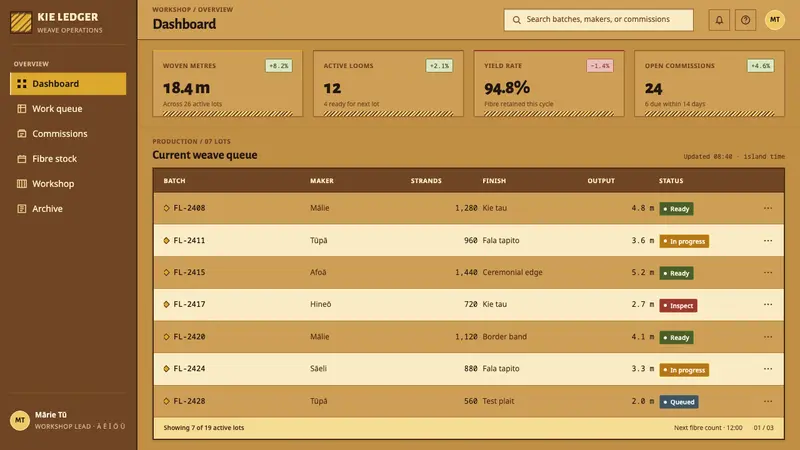Click the Yield Rate progress bar

[549, 114]
